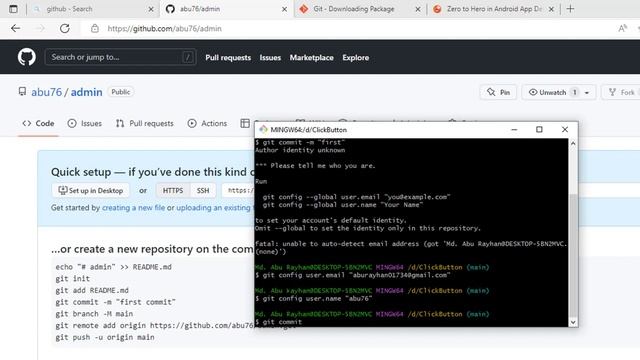Close the Git - Downloading Package tab

click(x=418, y=9)
